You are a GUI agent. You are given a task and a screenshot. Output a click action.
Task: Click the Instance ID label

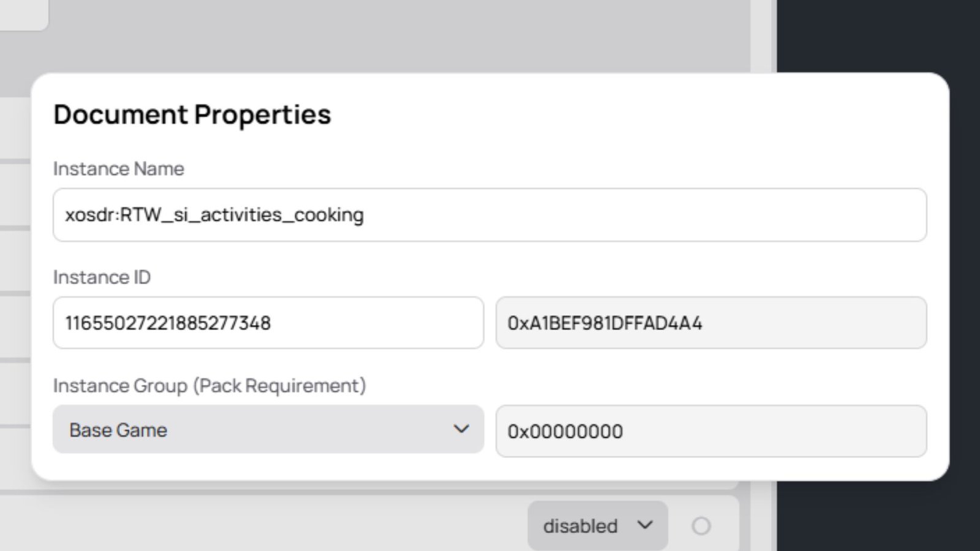[x=102, y=277]
